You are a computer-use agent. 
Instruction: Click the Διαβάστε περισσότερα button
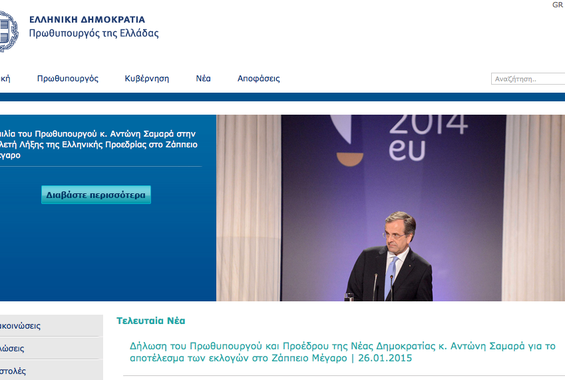tap(96, 195)
